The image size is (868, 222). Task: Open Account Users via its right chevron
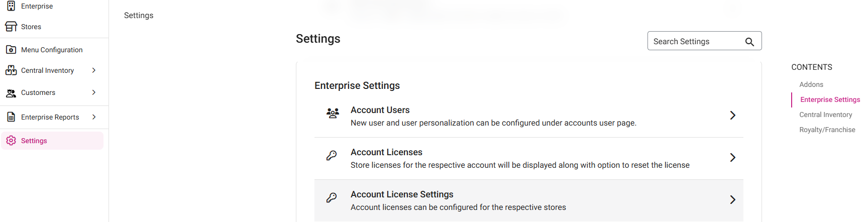coord(732,116)
